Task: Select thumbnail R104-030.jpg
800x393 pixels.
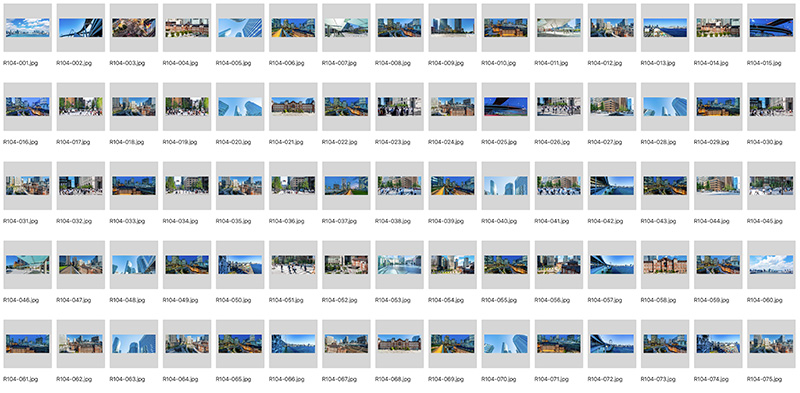Action: (771, 107)
